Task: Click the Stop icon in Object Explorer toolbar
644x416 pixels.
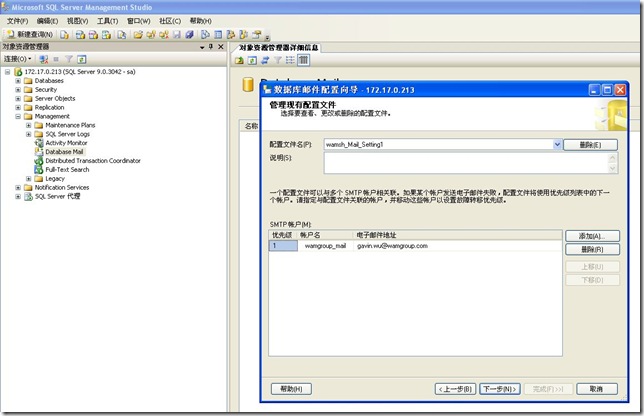Action: point(56,59)
